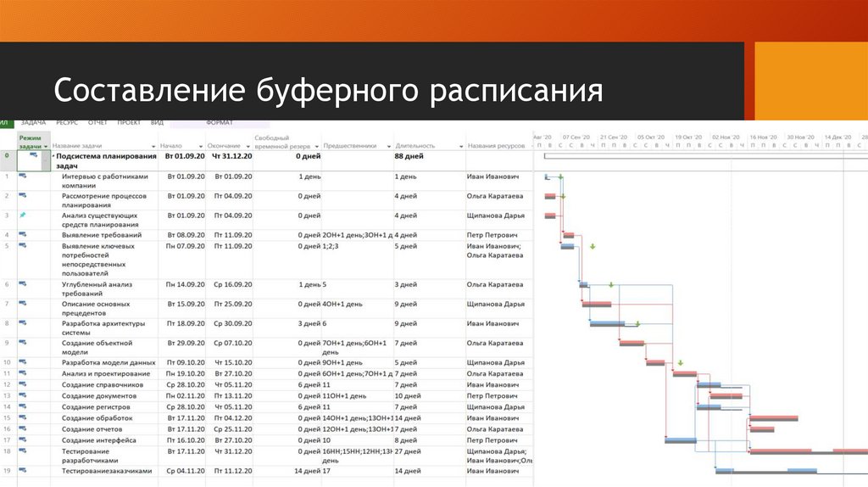Open 'Предшественники' column filter dropdown
The height and width of the screenshot is (487, 868).
[x=388, y=147]
